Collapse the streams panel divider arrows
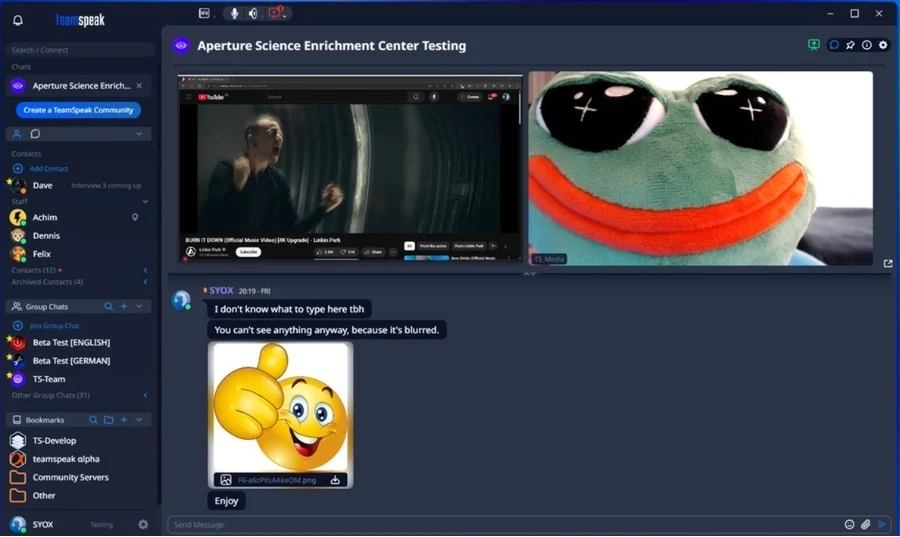This screenshot has width=900, height=537. [529, 274]
